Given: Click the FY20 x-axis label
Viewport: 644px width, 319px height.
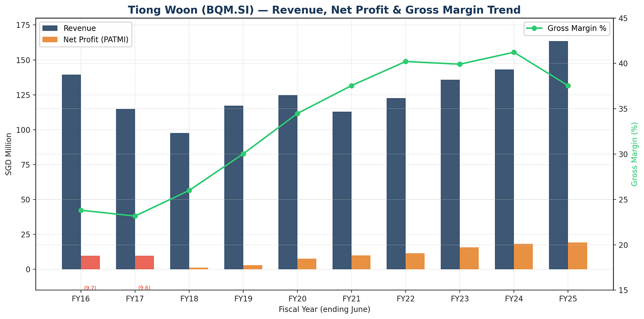Looking at the screenshot, I should pos(297,298).
